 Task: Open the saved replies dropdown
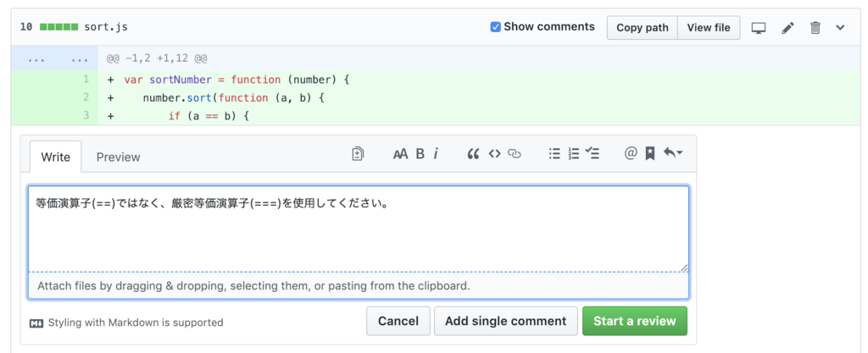(x=673, y=154)
